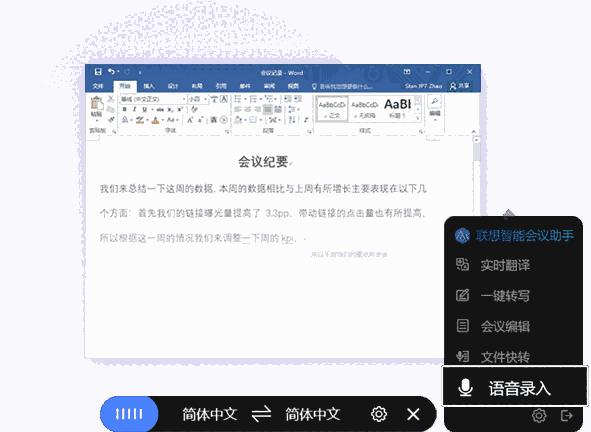The height and width of the screenshot is (432, 591).
Task: Click the Grow Font icon
Action: pyautogui.click(x=190, y=120)
